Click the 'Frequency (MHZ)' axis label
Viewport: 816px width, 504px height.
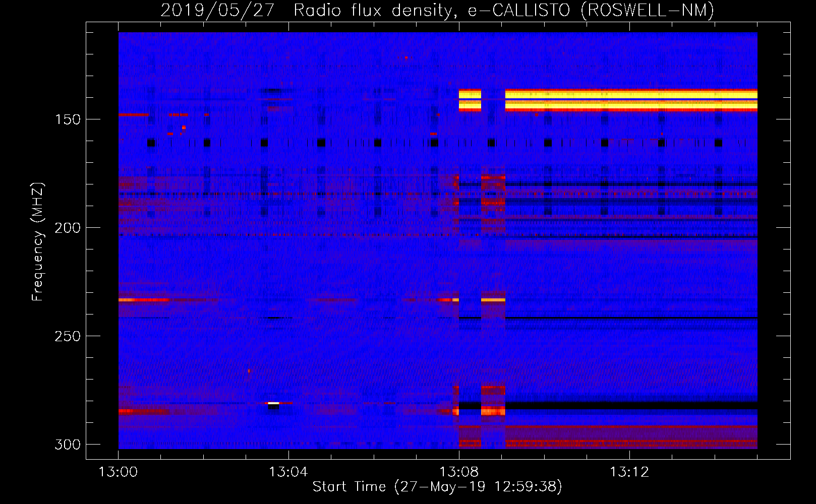(38, 241)
